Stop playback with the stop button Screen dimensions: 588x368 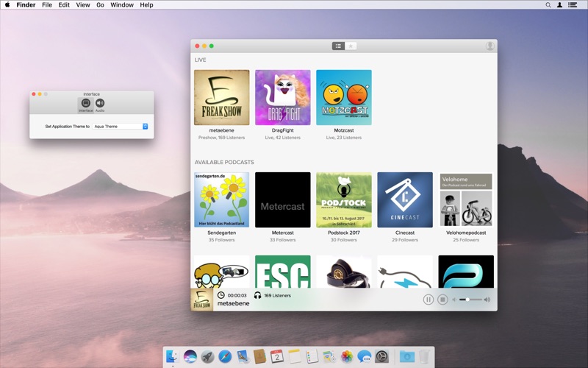pyautogui.click(x=442, y=300)
